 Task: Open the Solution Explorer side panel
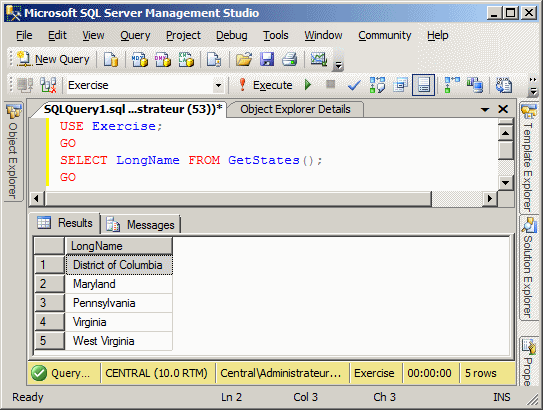[529, 268]
